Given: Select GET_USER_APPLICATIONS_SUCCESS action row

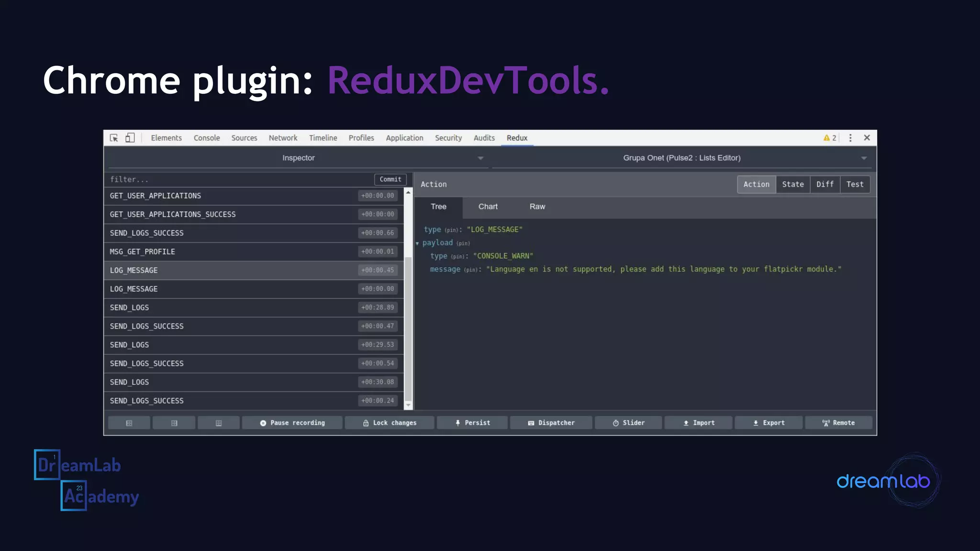Looking at the screenshot, I should click(x=254, y=214).
